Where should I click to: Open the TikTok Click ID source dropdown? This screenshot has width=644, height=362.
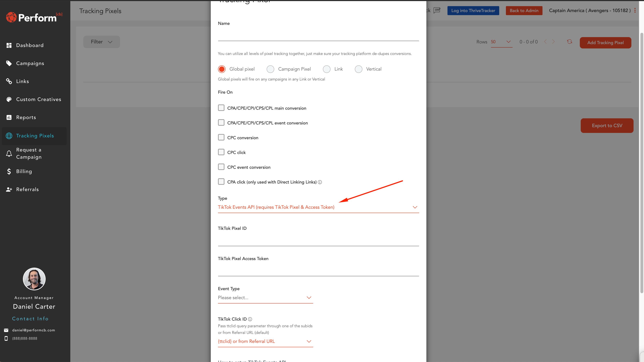tap(265, 341)
